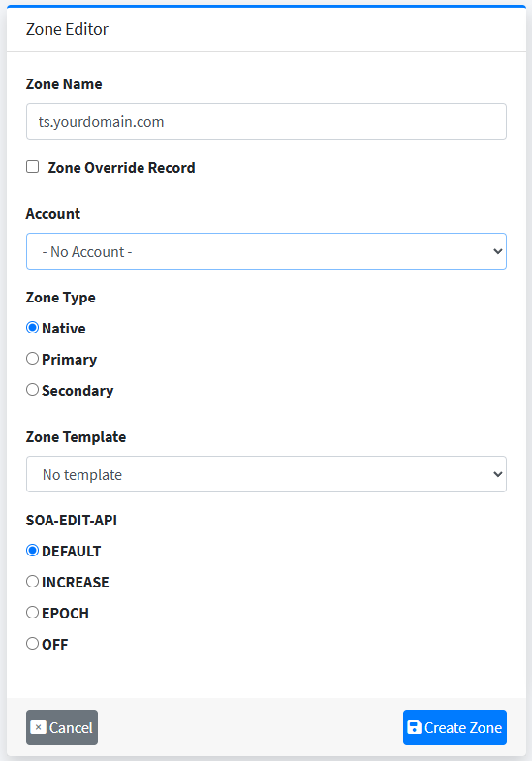Select the Primary zone type radio
Image resolution: width=532 pixels, height=761 pixels.
tap(33, 359)
